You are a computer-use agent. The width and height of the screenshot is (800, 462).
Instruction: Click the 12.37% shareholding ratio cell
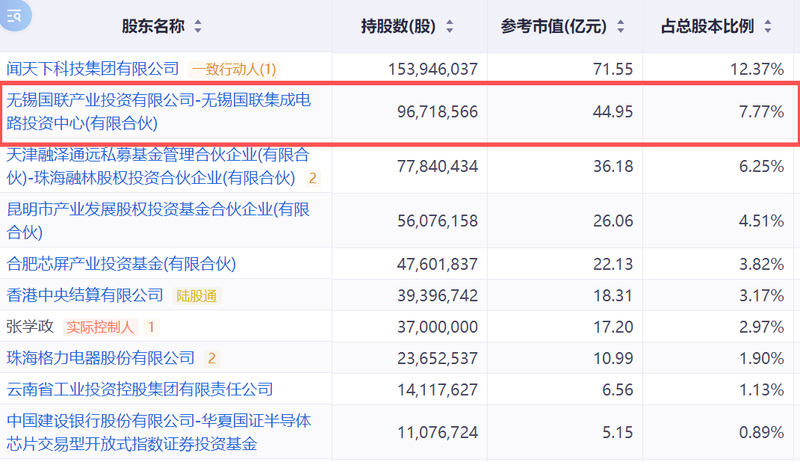756,69
